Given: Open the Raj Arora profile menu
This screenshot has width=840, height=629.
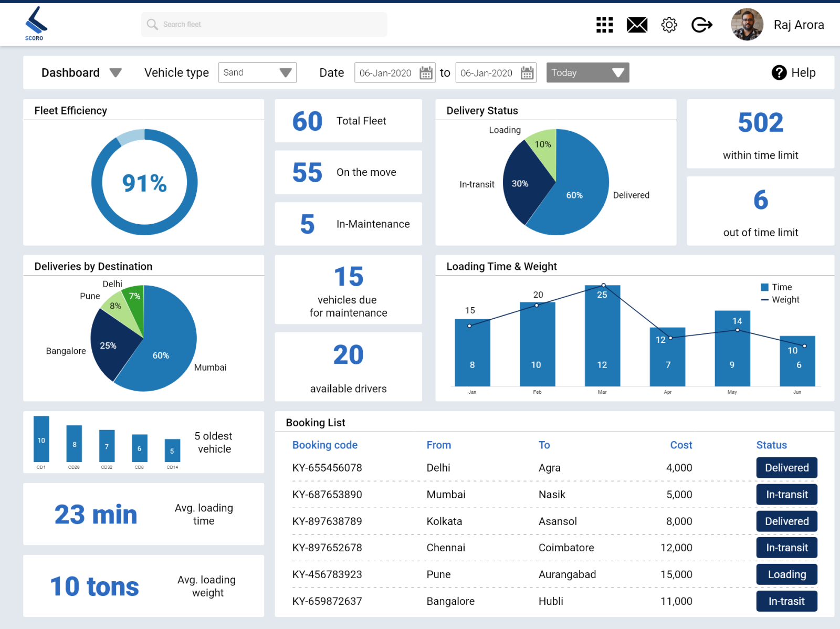Looking at the screenshot, I should (799, 25).
